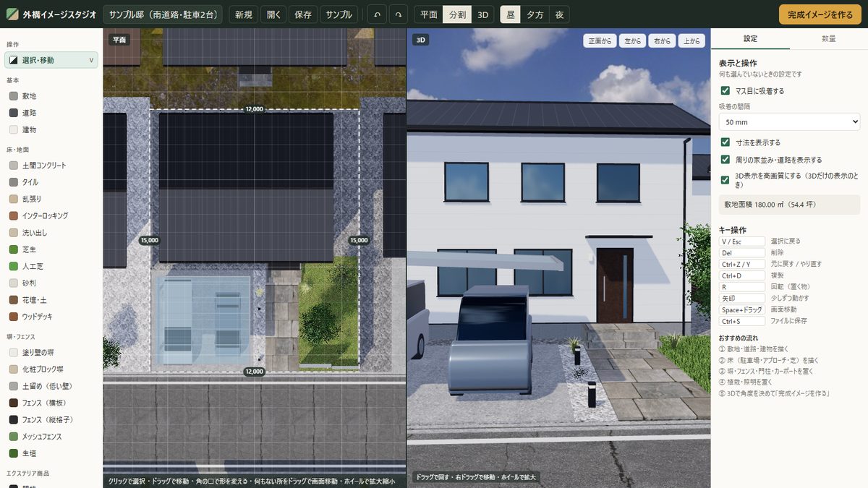Disable 3D表示を高画質にする checkbox
Image resolution: width=868 pixels, height=488 pixels.
click(x=726, y=179)
